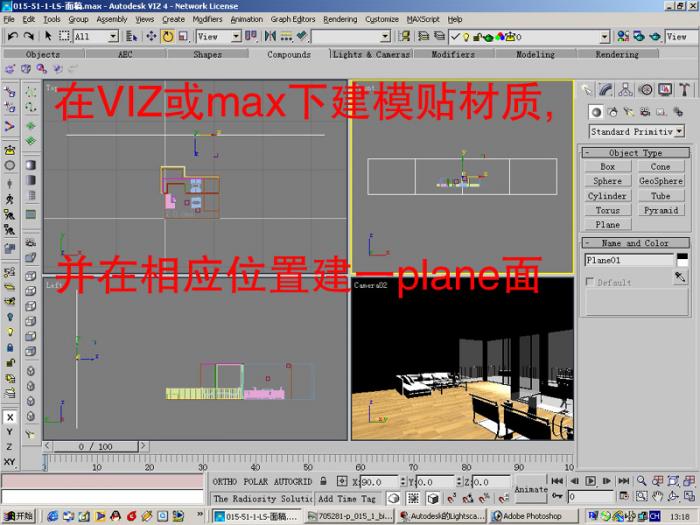Select the Lights category icon
Viewport: 700px width, 525px height.
click(629, 112)
